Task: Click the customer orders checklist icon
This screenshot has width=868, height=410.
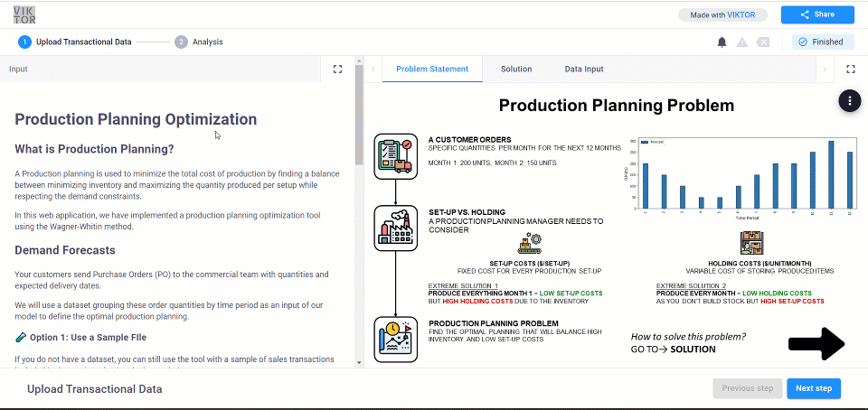Action: (x=396, y=156)
